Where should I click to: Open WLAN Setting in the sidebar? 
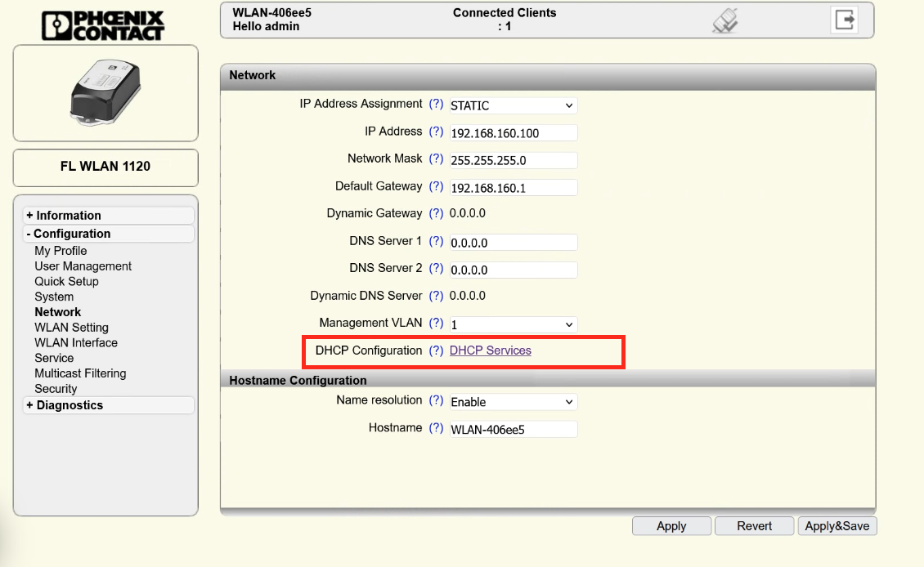pos(71,328)
